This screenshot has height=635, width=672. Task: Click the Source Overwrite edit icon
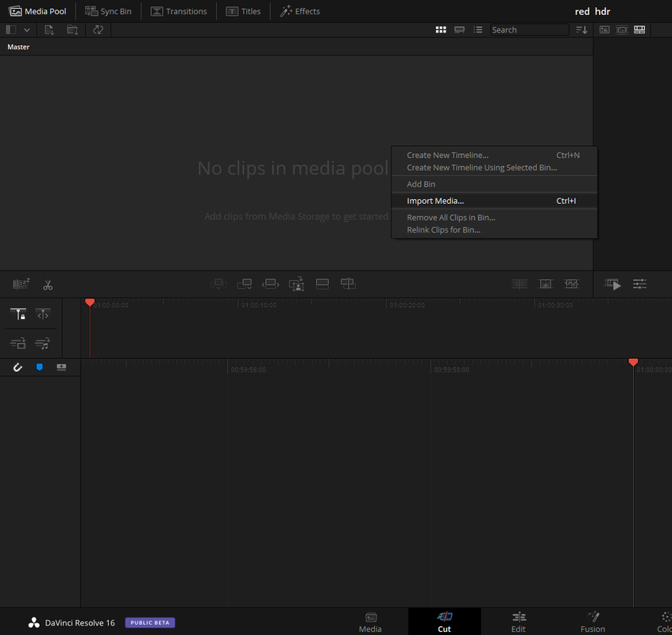(348, 284)
